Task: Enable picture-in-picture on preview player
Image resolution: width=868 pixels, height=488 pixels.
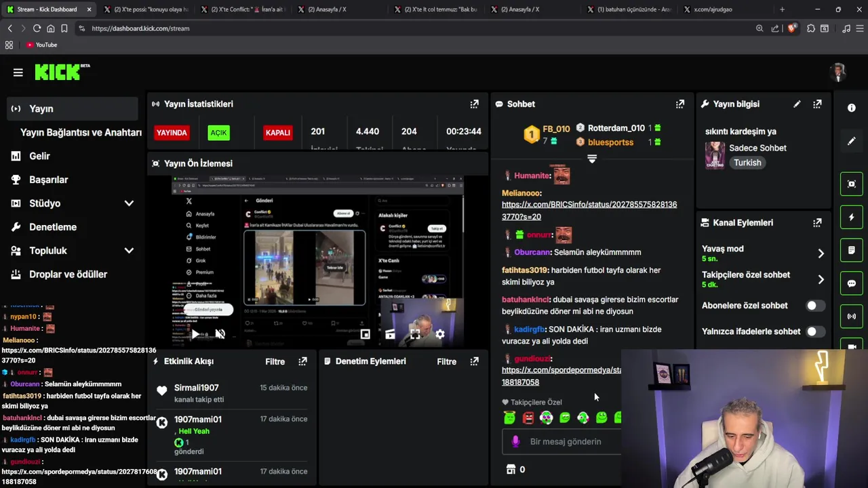Action: click(x=365, y=333)
